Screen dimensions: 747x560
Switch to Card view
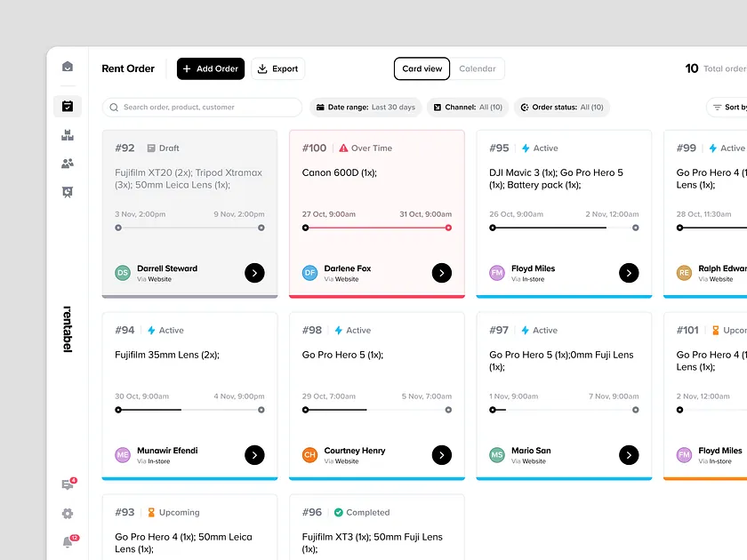422,68
